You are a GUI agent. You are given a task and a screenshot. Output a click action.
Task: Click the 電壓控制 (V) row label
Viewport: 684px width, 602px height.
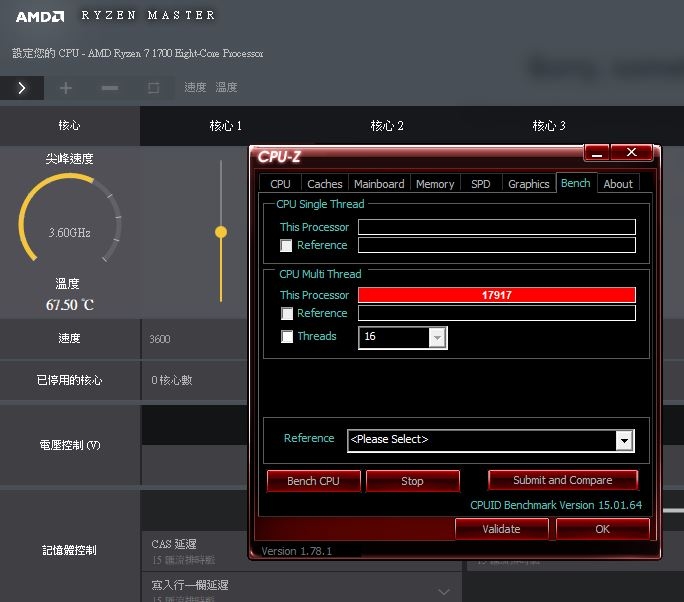70,445
